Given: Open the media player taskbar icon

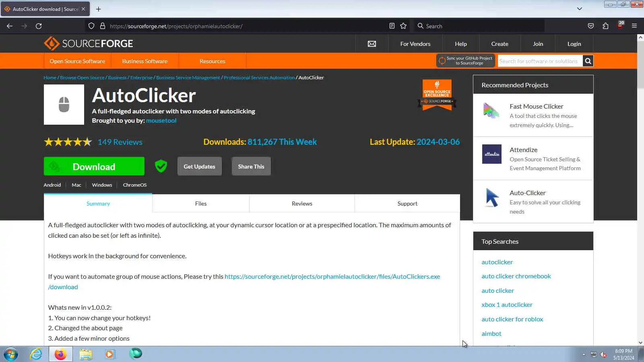Looking at the screenshot, I should (110, 354).
